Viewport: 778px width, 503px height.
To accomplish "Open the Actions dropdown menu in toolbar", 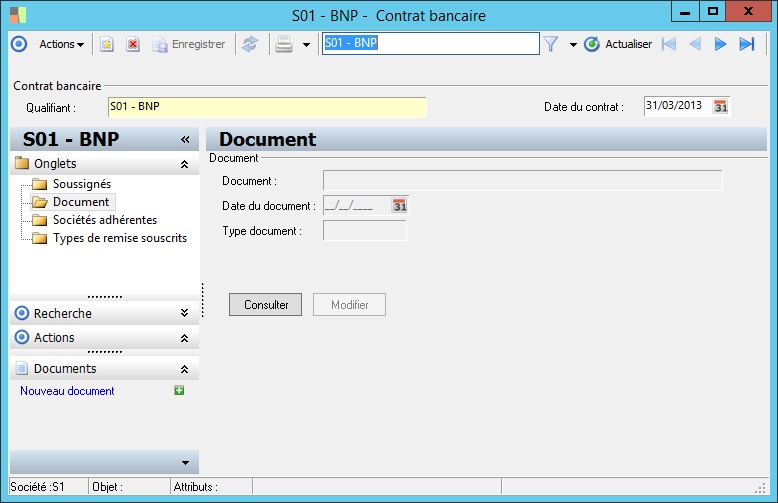I will point(62,44).
